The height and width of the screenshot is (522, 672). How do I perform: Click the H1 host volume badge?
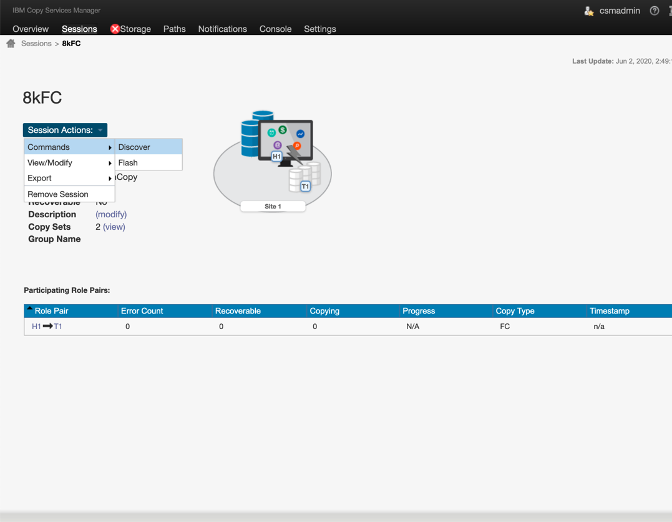coord(277,156)
